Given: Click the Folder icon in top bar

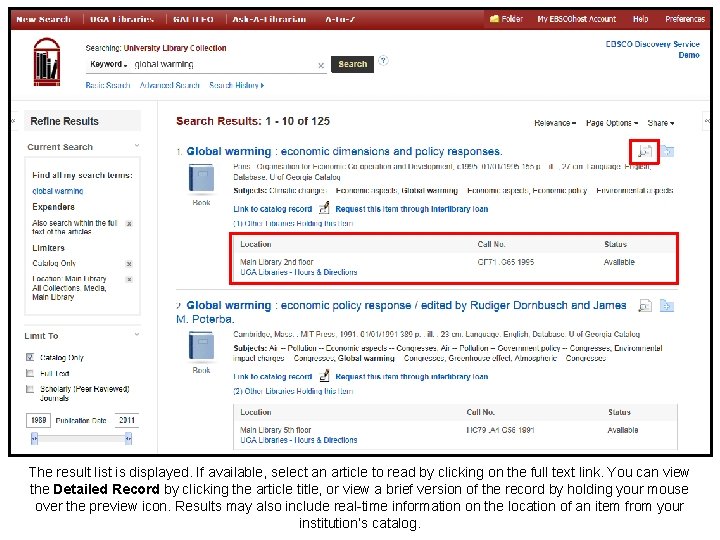Looking at the screenshot, I should point(494,19).
